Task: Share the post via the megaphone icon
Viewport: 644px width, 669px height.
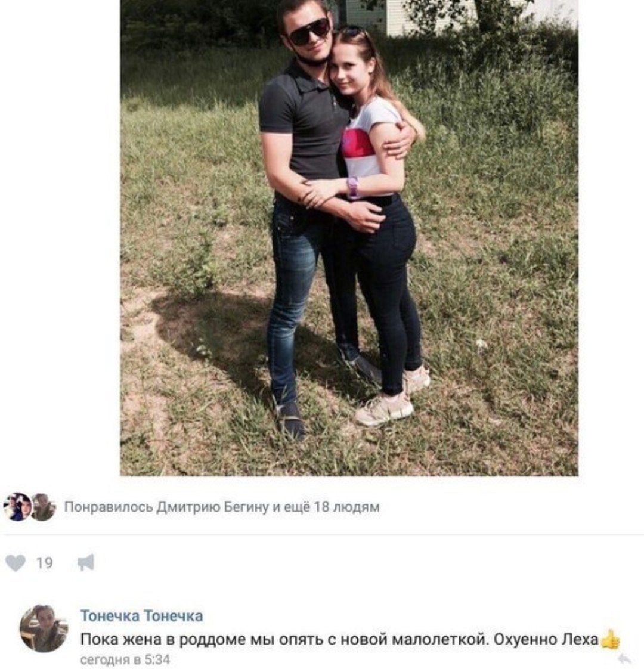Action: (86, 562)
